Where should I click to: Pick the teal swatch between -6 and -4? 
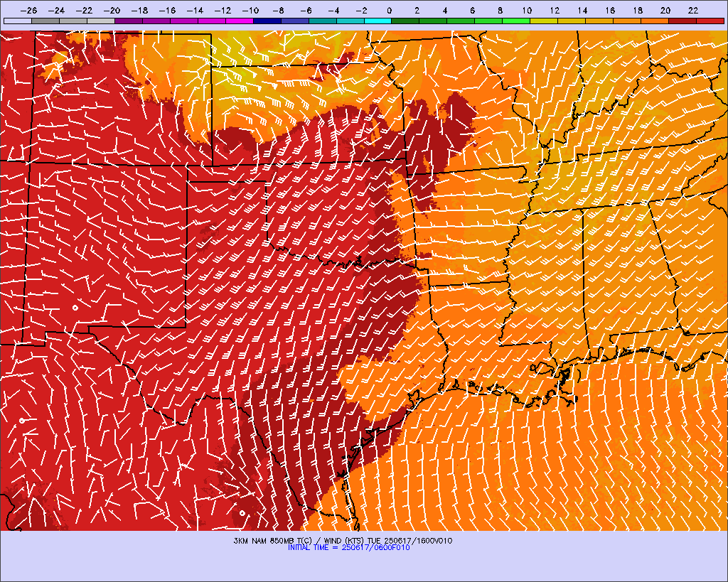click(x=323, y=21)
